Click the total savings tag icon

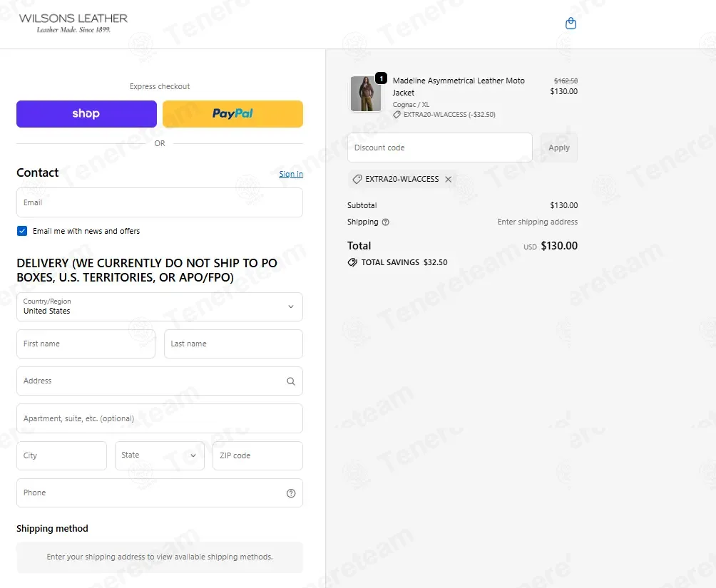(x=352, y=262)
